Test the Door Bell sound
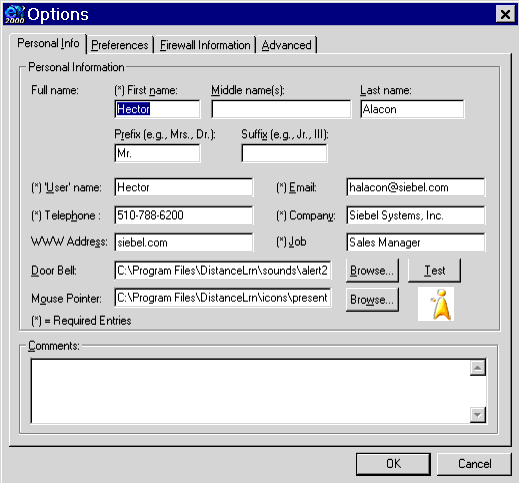The image size is (519, 483). point(435,270)
